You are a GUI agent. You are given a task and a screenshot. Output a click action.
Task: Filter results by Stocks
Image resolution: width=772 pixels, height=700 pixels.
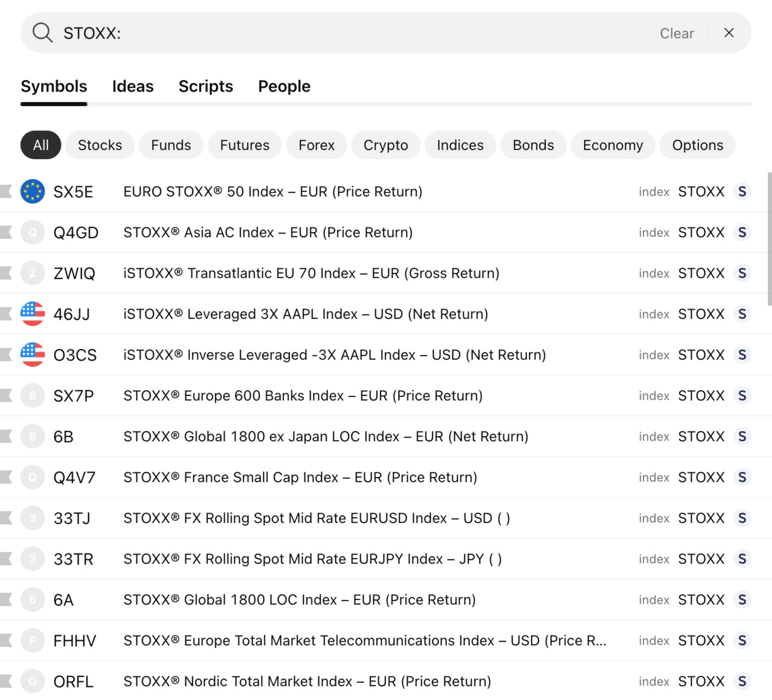(100, 145)
